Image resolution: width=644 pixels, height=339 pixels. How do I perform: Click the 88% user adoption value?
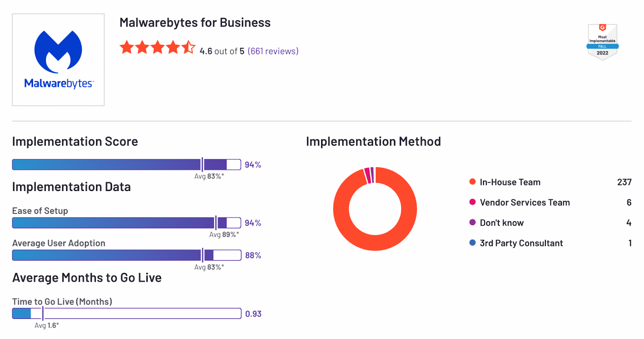pyautogui.click(x=253, y=255)
